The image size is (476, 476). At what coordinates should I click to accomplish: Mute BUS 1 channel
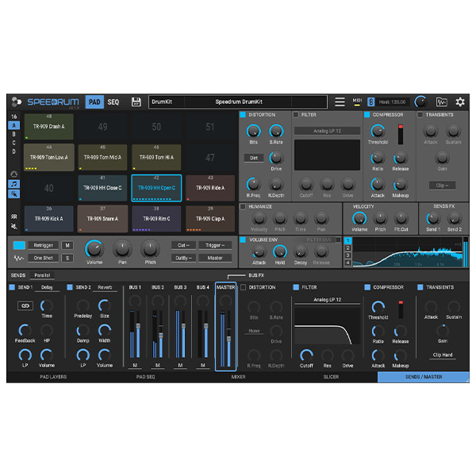[135, 365]
